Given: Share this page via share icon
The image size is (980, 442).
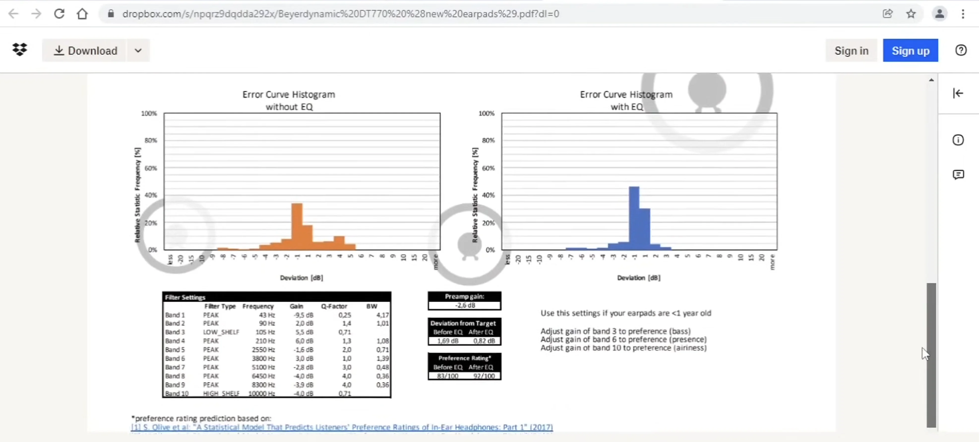Looking at the screenshot, I should (x=888, y=14).
